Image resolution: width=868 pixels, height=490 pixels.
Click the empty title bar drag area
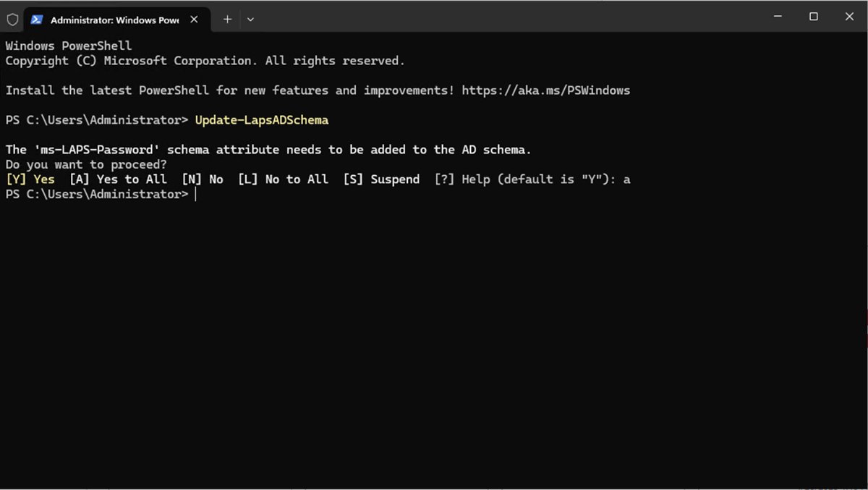click(x=506, y=17)
